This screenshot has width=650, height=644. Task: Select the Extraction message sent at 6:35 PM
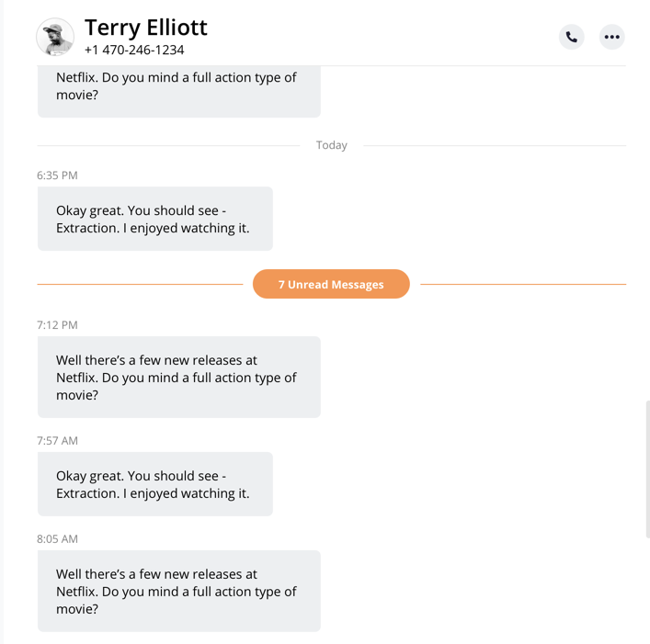[x=154, y=219]
